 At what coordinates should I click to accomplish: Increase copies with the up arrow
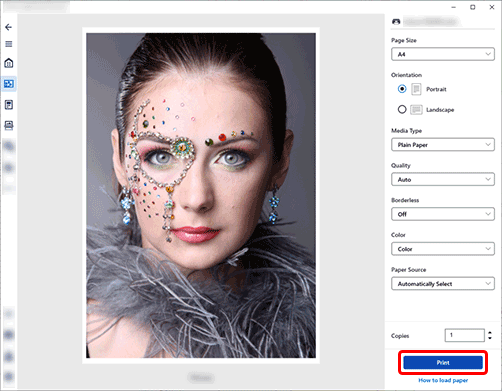coord(490,332)
